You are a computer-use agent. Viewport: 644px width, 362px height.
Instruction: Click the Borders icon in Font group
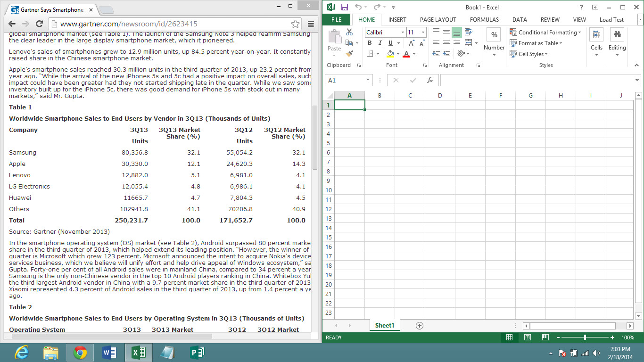[370, 54]
